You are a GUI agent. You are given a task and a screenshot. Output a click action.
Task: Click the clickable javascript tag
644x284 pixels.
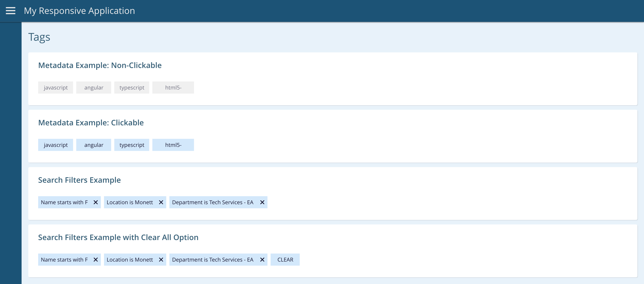pos(55,145)
